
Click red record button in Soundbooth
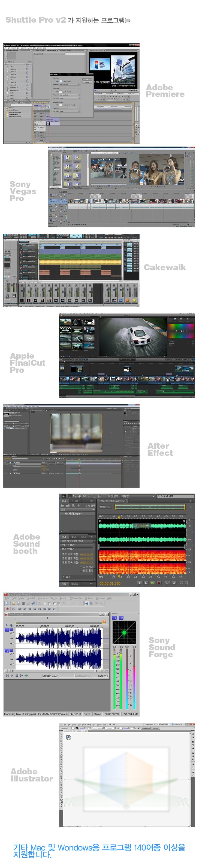[x=159, y=583]
